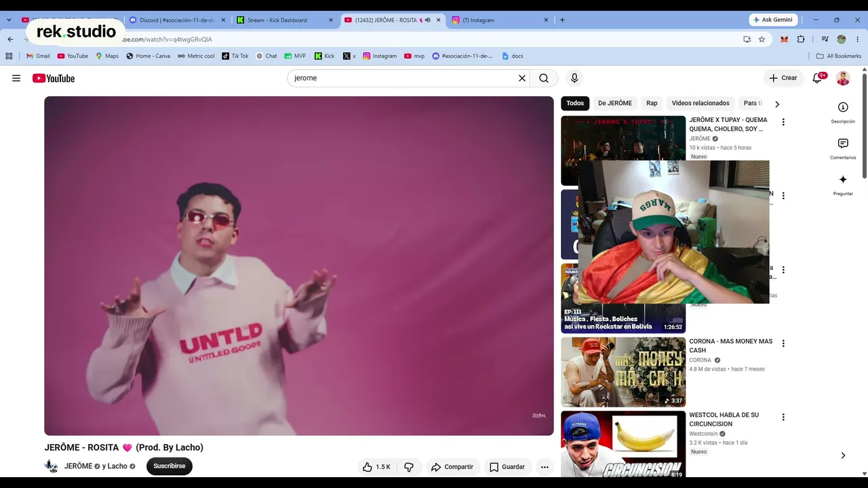Close the Kick Dashboard tab

tap(331, 20)
